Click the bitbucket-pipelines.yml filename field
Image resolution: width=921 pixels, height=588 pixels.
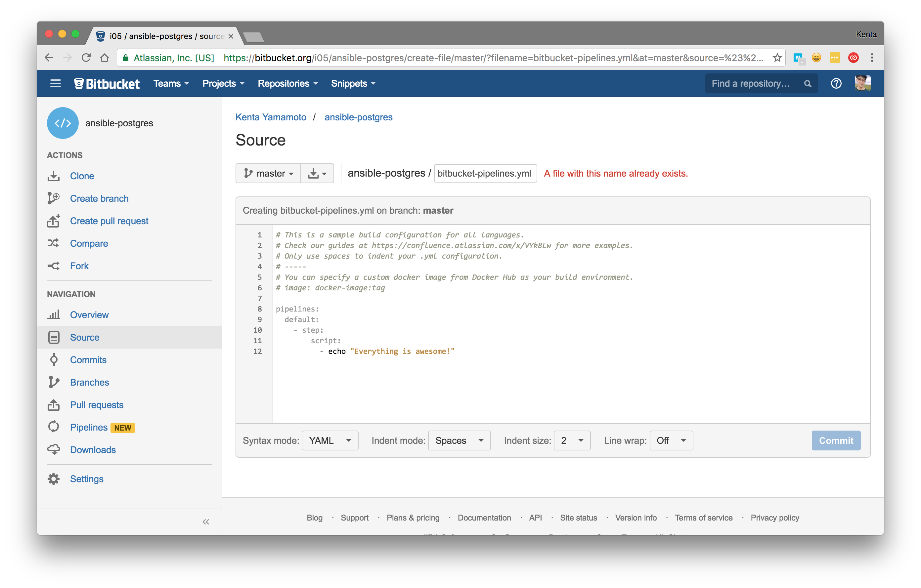[x=485, y=173]
